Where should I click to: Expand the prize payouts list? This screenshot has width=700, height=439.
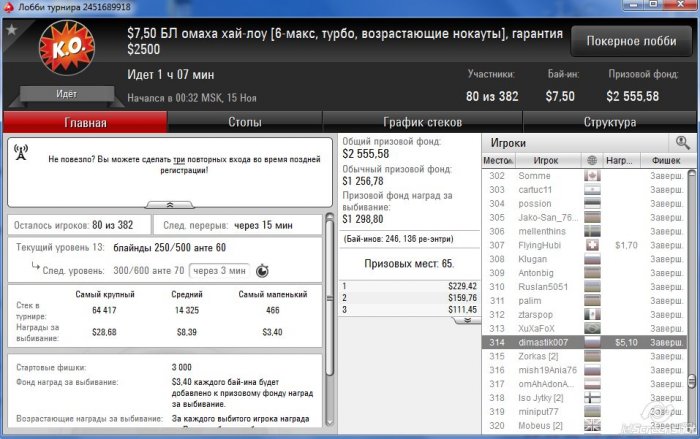pos(467,320)
